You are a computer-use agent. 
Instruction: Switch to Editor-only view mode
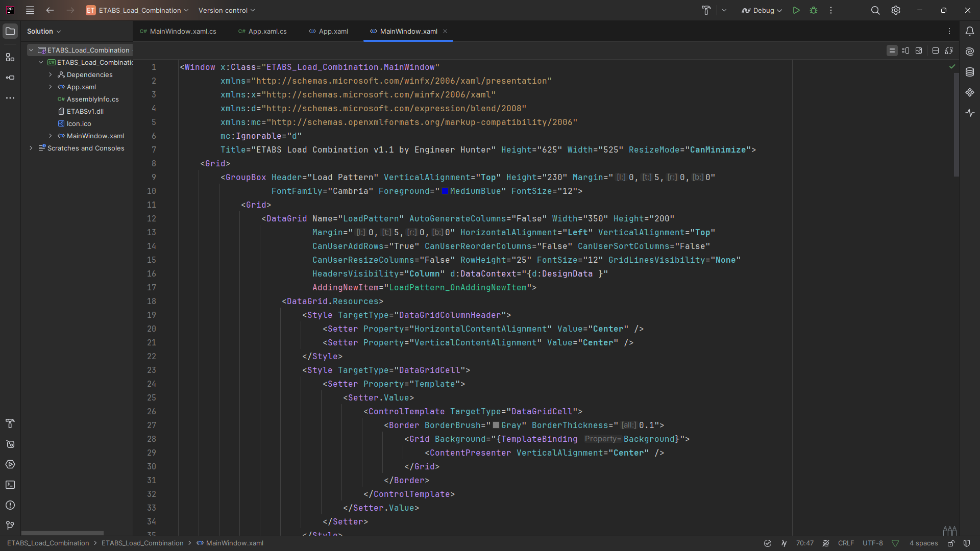click(892, 51)
